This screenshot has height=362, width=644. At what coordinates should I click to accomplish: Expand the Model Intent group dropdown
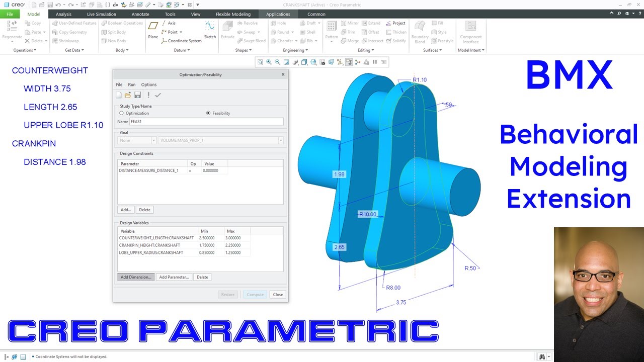tap(471, 50)
